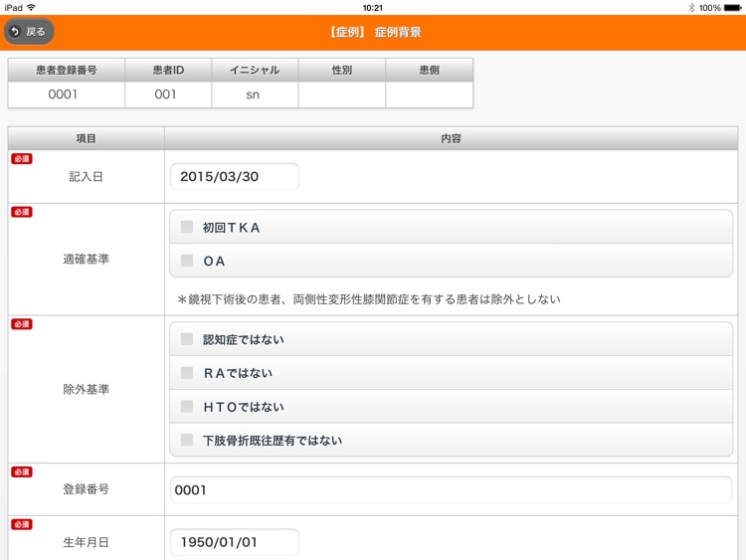746x560 pixels.
Task: Check the 初回ＴＫＡ checkbox
Action: point(187,227)
